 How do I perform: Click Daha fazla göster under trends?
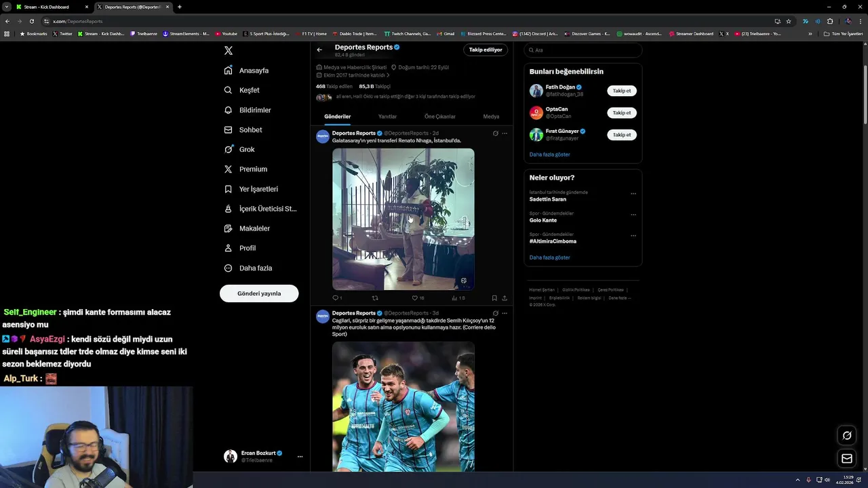click(549, 258)
